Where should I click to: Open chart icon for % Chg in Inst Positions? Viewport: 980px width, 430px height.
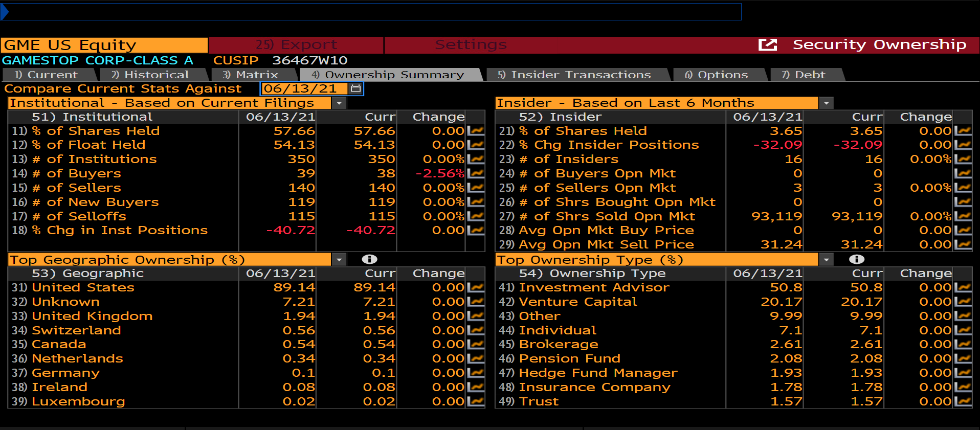tap(476, 231)
